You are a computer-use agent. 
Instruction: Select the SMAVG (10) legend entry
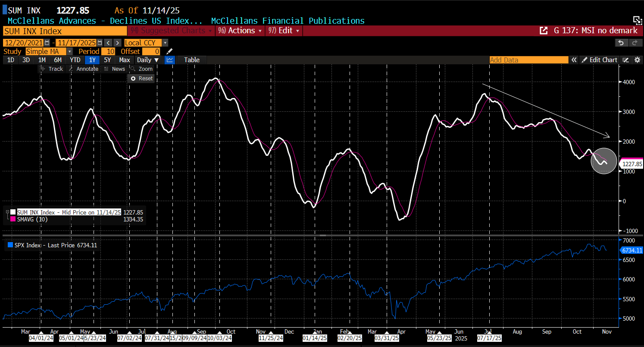coord(32,219)
